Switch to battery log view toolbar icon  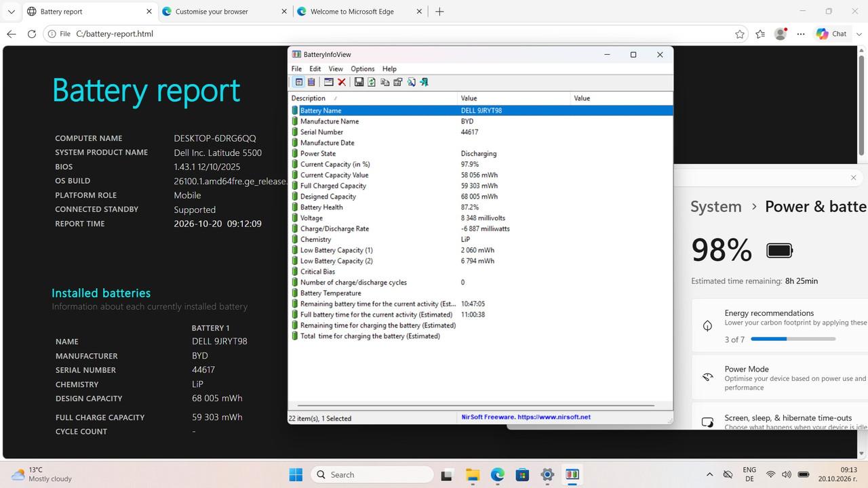coord(311,82)
